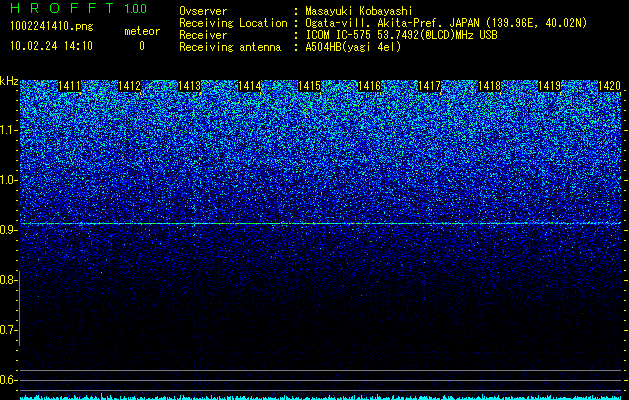This screenshot has height=400, width=629.
Task: Click the Ovserver label
Action: [x=203, y=11]
